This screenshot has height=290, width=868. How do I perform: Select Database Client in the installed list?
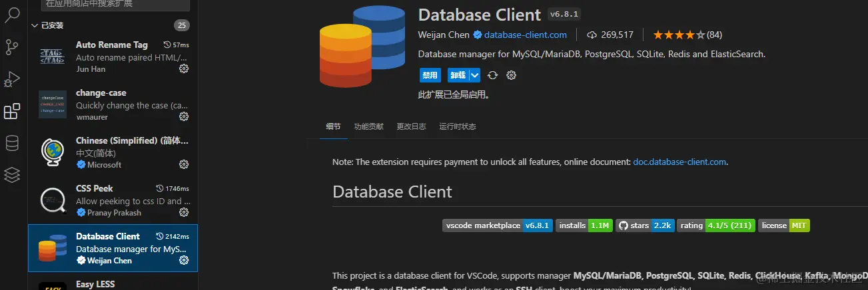click(x=113, y=248)
